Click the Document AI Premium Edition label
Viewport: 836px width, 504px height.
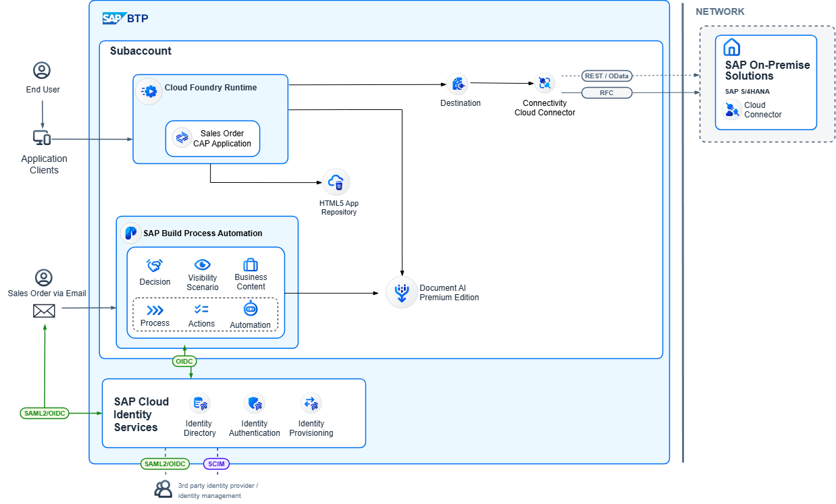pos(449,292)
